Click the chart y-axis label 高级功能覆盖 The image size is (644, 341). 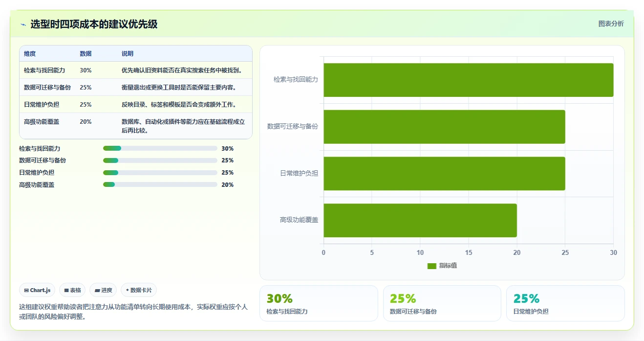[x=299, y=220]
